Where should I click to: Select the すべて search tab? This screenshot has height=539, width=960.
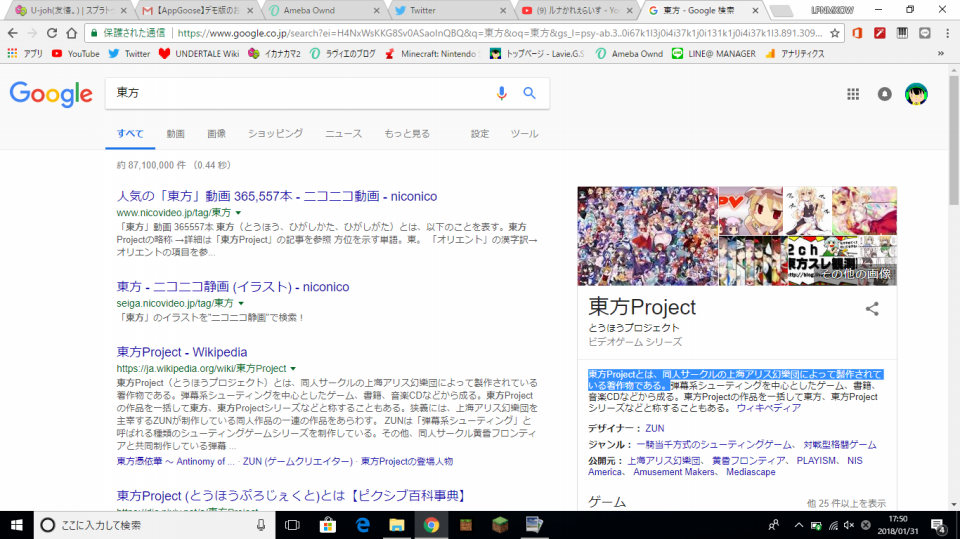point(130,134)
